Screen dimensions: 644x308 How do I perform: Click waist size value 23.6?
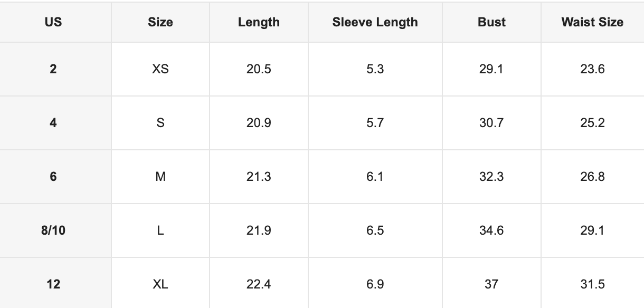pos(592,69)
